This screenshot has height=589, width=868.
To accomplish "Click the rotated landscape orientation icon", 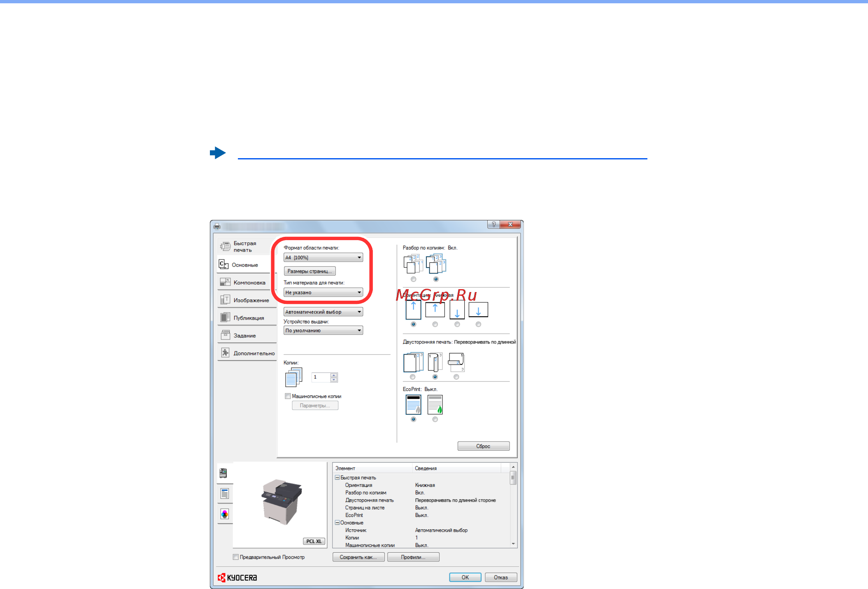I will (x=478, y=309).
